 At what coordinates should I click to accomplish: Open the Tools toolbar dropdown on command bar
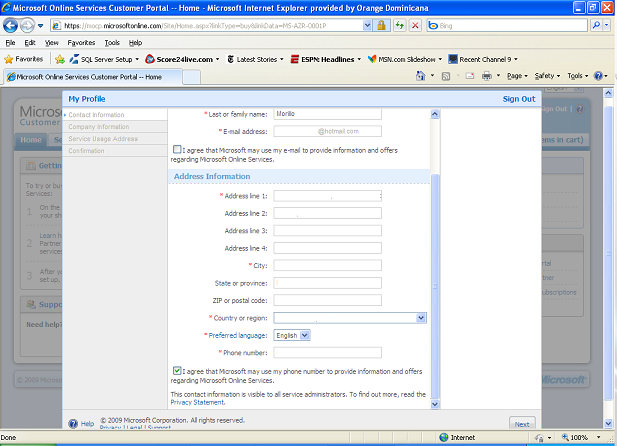577,76
